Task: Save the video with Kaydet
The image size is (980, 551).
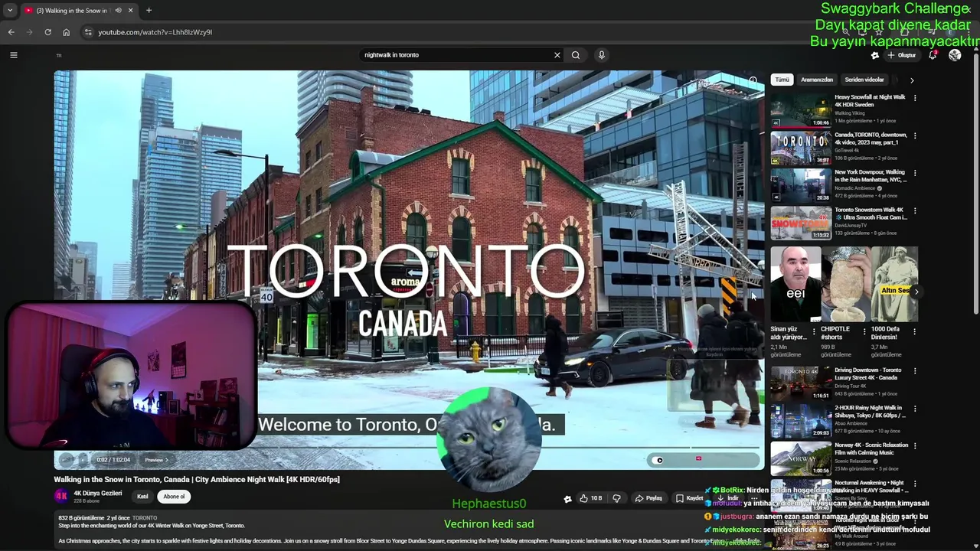Action: (689, 498)
